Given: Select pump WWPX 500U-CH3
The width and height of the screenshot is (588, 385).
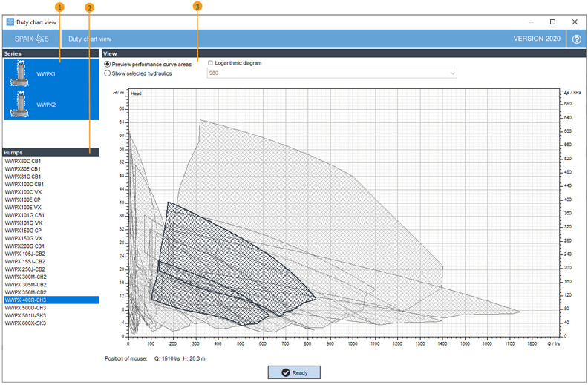Looking at the screenshot, I should pyautogui.click(x=51, y=308).
